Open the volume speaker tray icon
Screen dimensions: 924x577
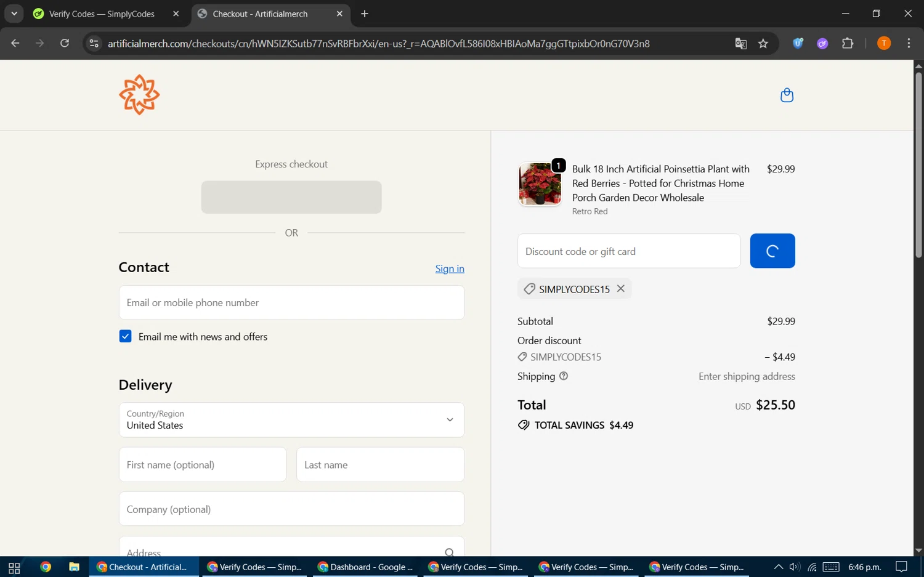pyautogui.click(x=795, y=567)
